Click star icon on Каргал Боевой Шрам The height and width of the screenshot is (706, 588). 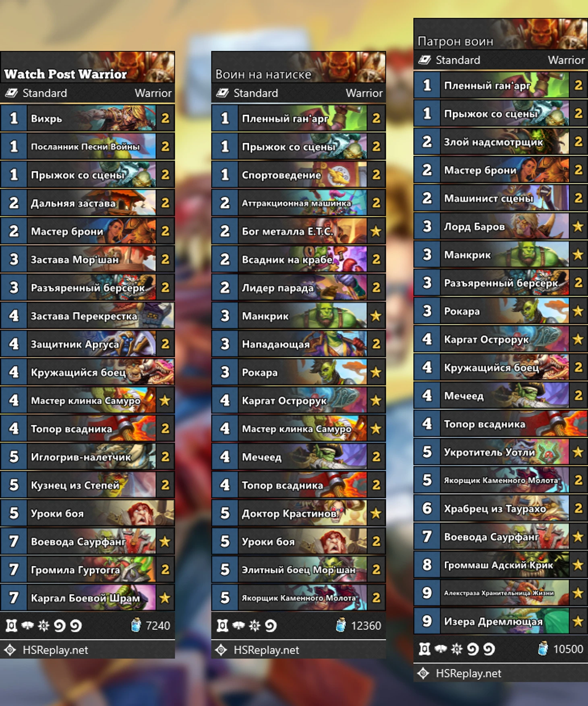coord(165,598)
